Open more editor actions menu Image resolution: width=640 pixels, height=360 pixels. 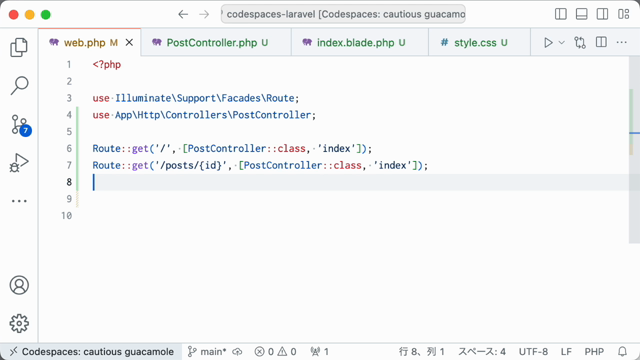(x=621, y=42)
